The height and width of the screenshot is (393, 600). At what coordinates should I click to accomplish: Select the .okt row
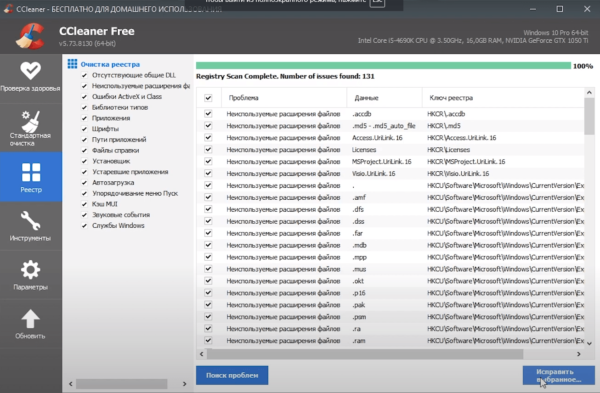[390, 281]
